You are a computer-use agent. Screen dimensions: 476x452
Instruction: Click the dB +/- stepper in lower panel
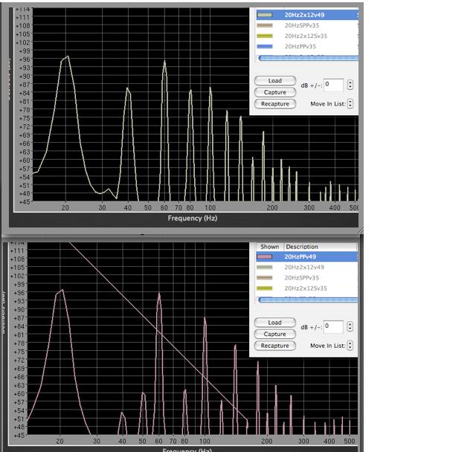click(350, 326)
